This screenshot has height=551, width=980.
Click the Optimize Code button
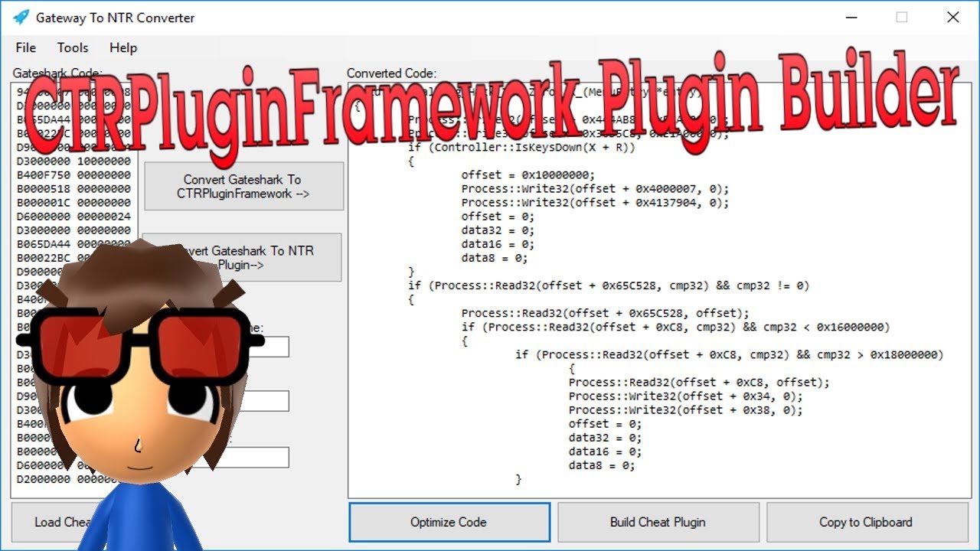[x=449, y=522]
